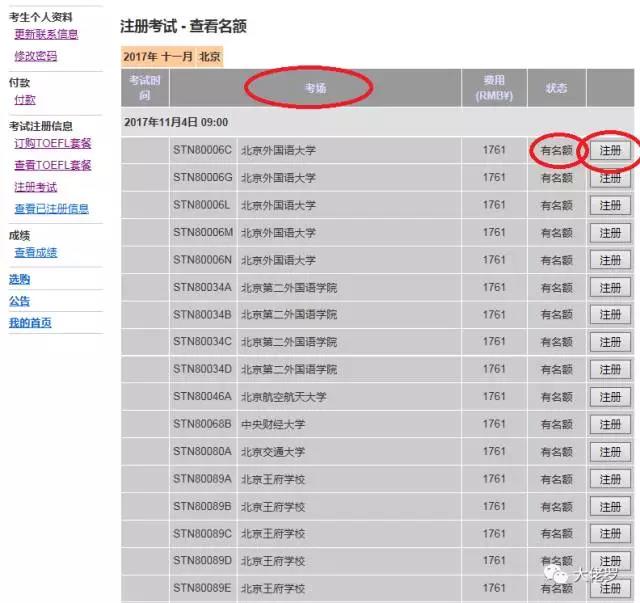Screen dimensions: 640x603
Task: Select the 费用 (RMB¥) column header
Action: pos(494,88)
